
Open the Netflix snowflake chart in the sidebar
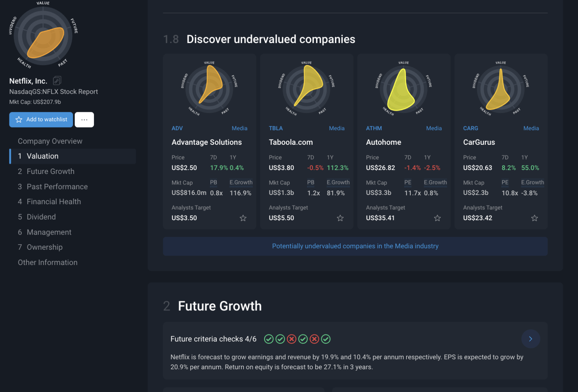tap(43, 35)
